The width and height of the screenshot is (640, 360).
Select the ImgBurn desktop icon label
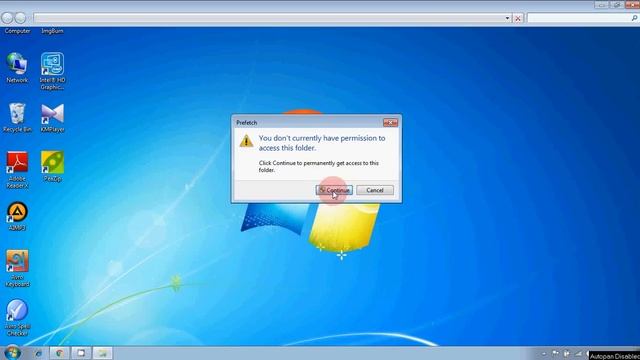pos(52,31)
